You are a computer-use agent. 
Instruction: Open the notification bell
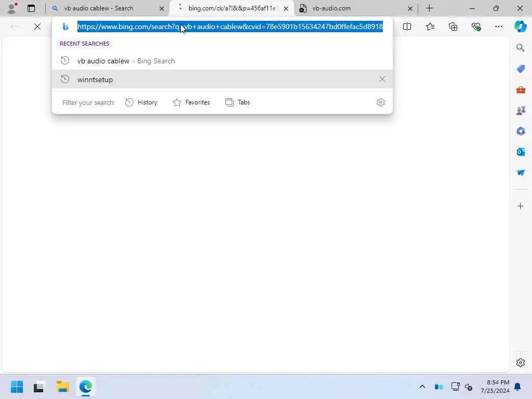pos(517,387)
